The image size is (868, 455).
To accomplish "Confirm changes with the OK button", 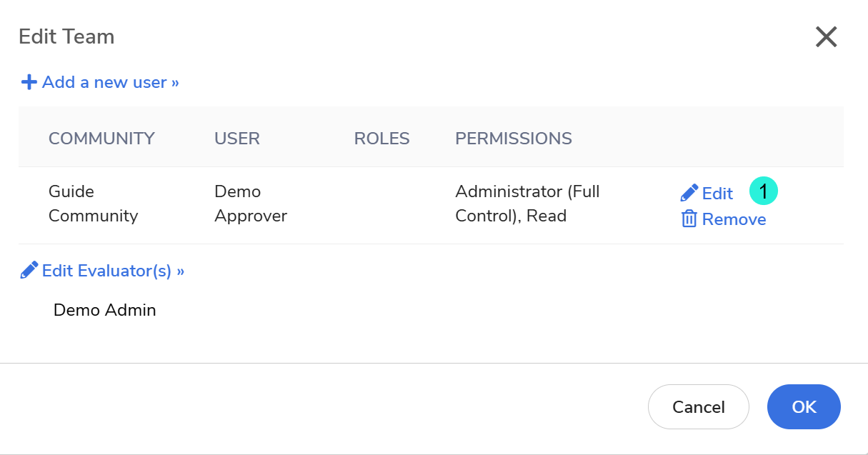I will click(x=804, y=407).
